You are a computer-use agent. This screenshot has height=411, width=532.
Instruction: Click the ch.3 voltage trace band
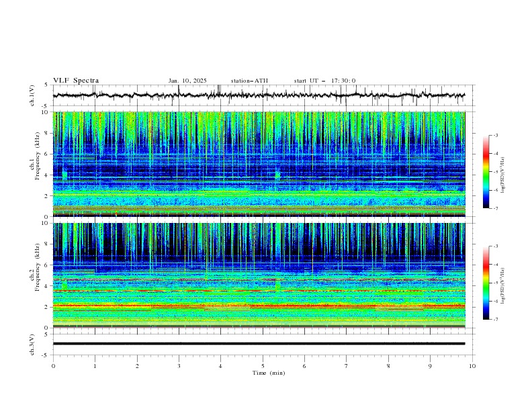[x=259, y=344]
